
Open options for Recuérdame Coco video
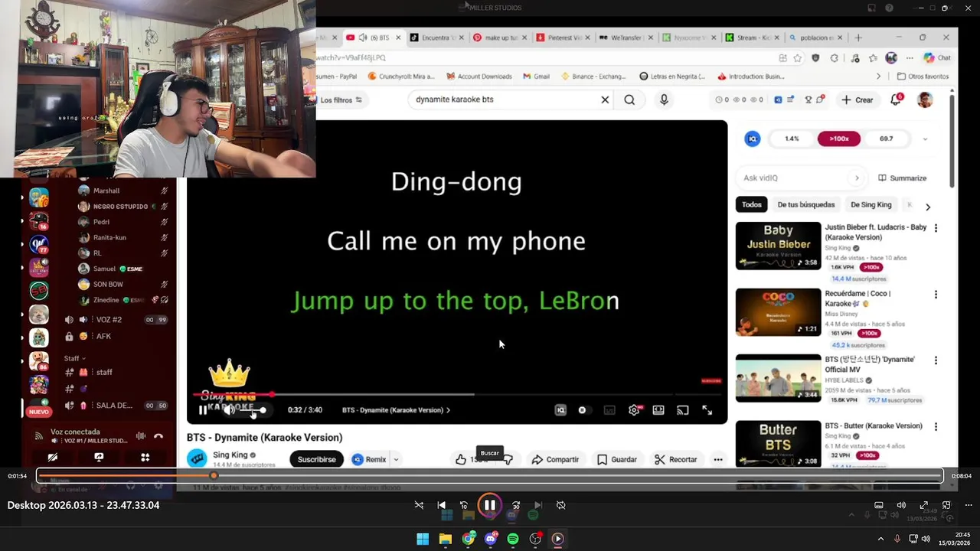coord(936,294)
